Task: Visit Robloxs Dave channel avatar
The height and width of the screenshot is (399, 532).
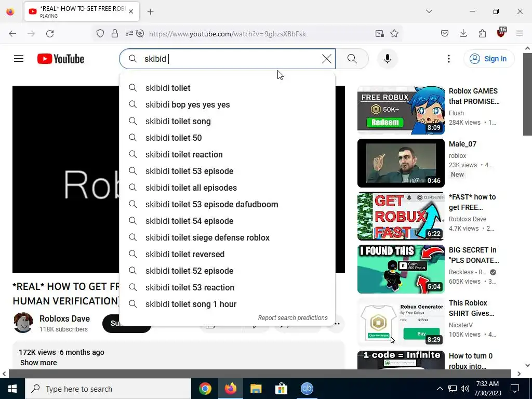Action: 23,323
